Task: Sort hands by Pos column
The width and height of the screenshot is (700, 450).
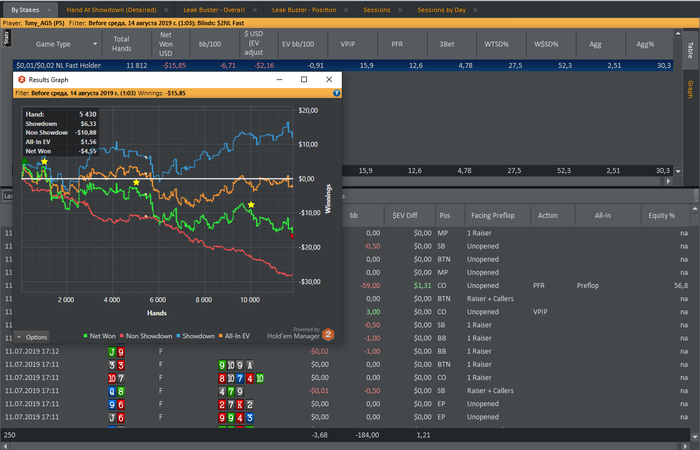Action: [445, 215]
